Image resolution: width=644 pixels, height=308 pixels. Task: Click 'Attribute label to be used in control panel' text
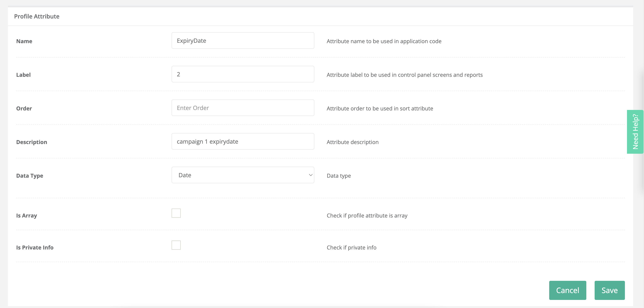pyautogui.click(x=405, y=75)
